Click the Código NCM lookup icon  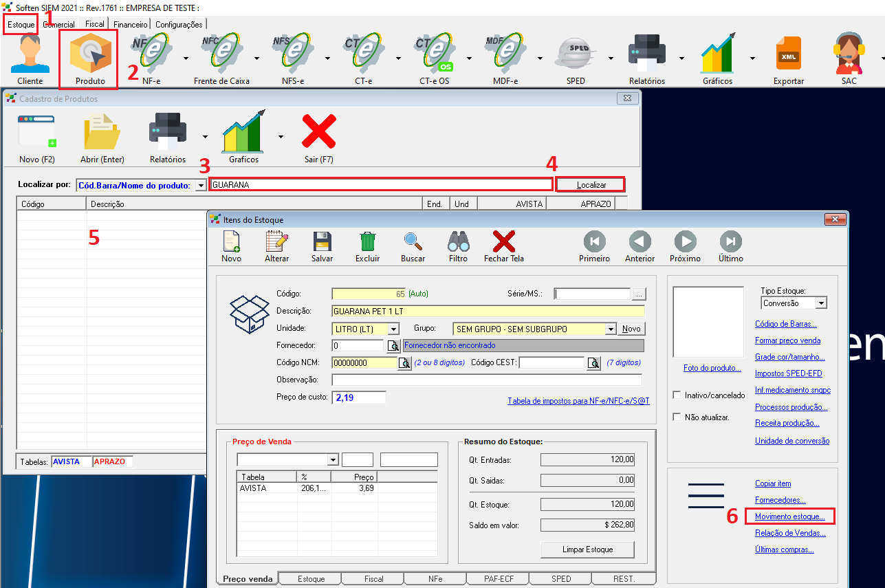point(405,362)
